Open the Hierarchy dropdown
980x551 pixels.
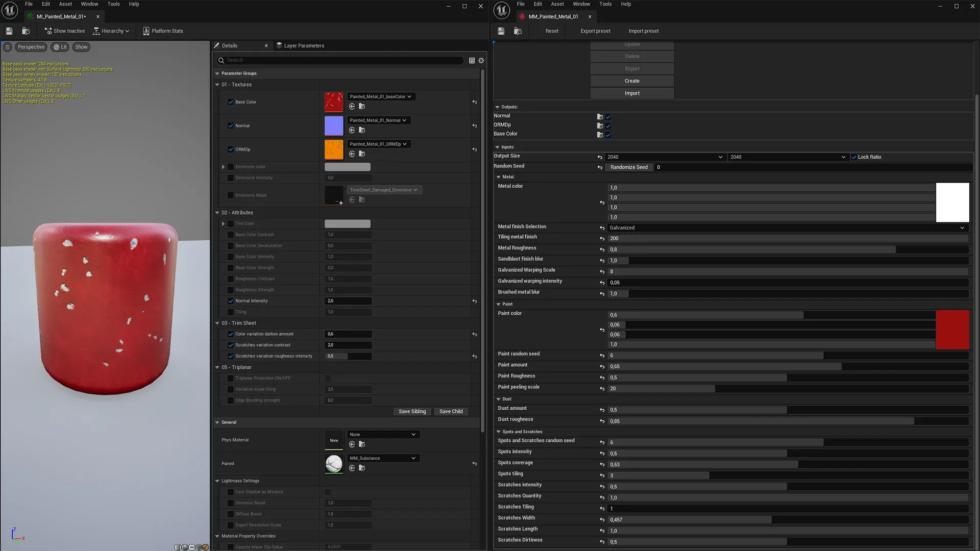(111, 31)
